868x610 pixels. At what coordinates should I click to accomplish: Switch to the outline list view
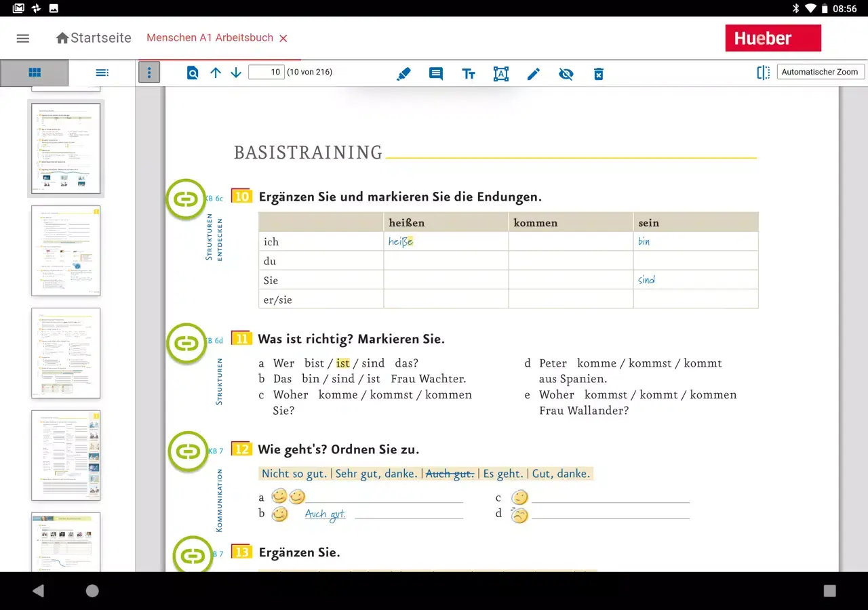(102, 73)
